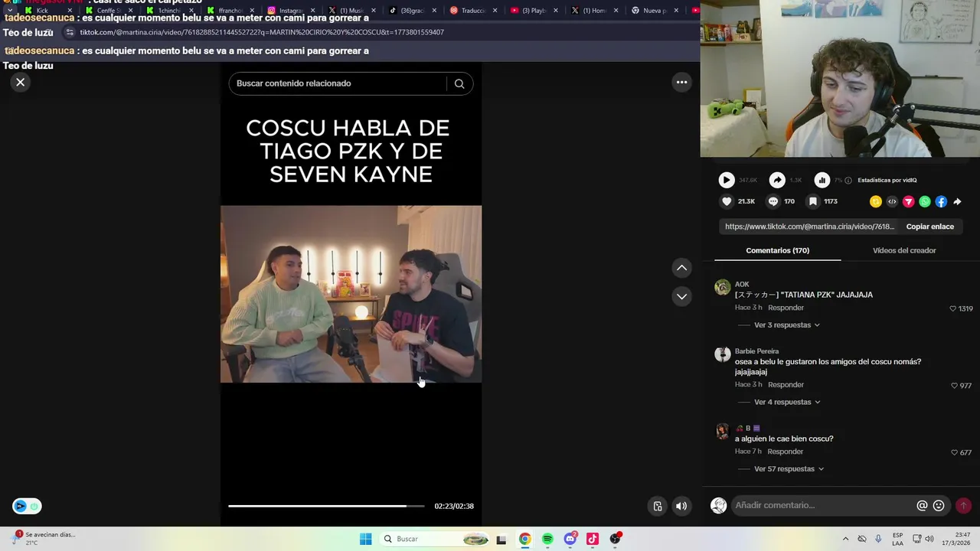
Task: Open comments via speech bubble icon
Action: coord(773,201)
